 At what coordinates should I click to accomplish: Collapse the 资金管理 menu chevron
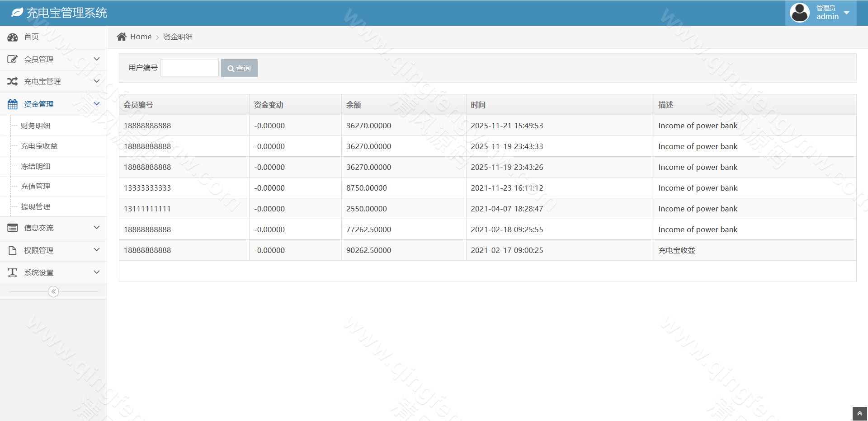click(x=96, y=104)
